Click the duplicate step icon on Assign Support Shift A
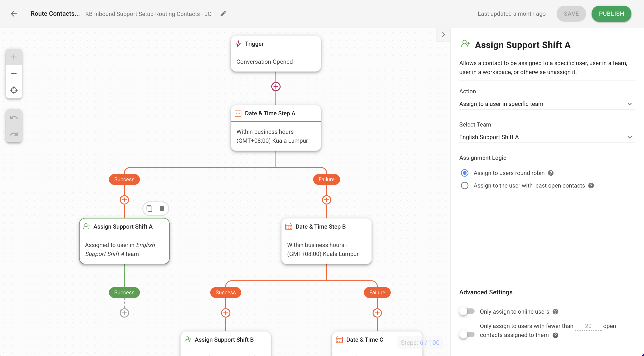The width and height of the screenshot is (644, 356). [x=149, y=209]
